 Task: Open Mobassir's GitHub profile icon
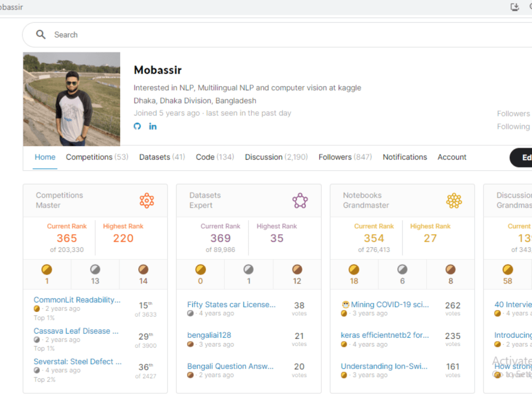137,126
